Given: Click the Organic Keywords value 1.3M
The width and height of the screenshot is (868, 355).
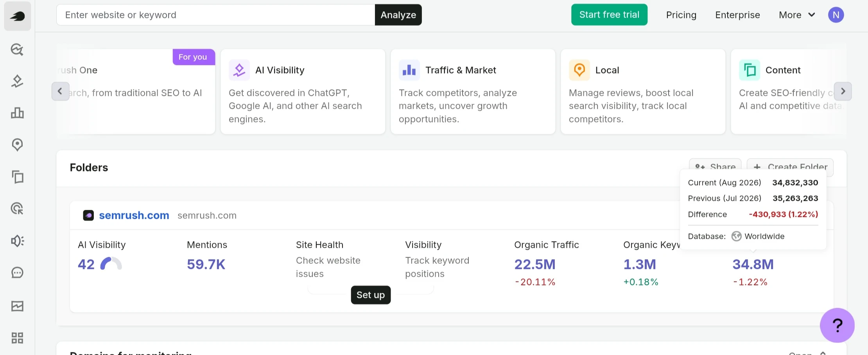Looking at the screenshot, I should [x=640, y=264].
